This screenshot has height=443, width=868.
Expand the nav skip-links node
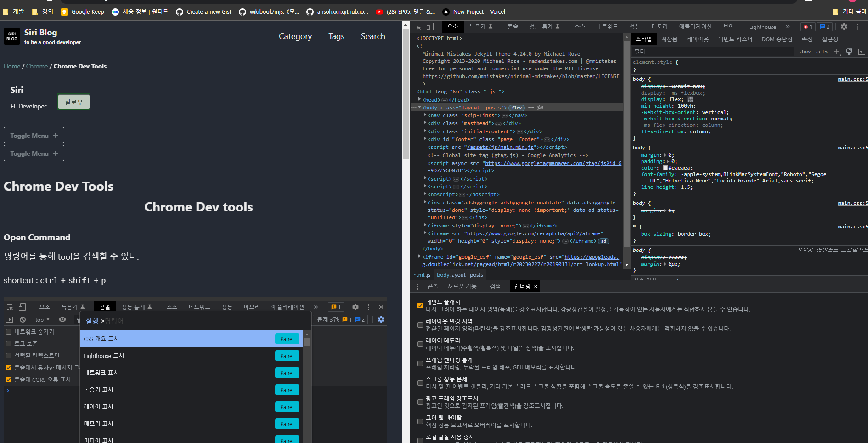click(425, 115)
